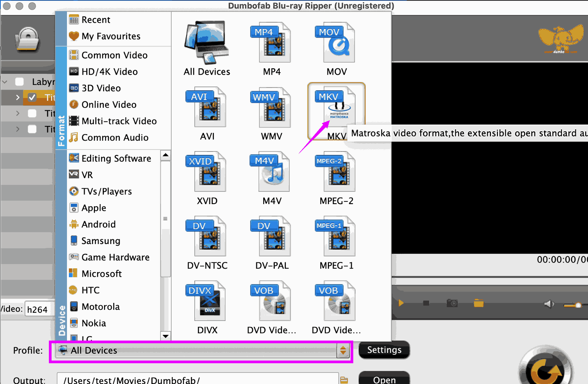Select the HD/4K Video category
Image resolution: width=588 pixels, height=384 pixels.
(x=109, y=71)
